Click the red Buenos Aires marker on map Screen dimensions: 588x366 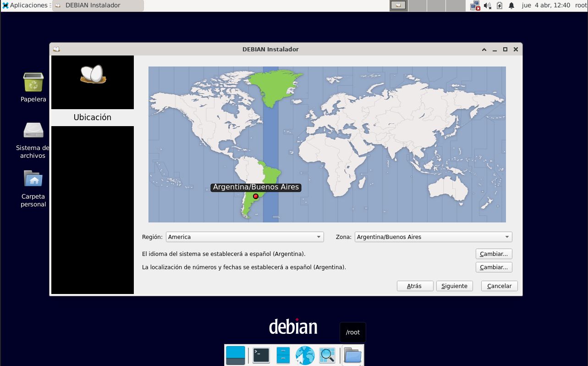[256, 196]
